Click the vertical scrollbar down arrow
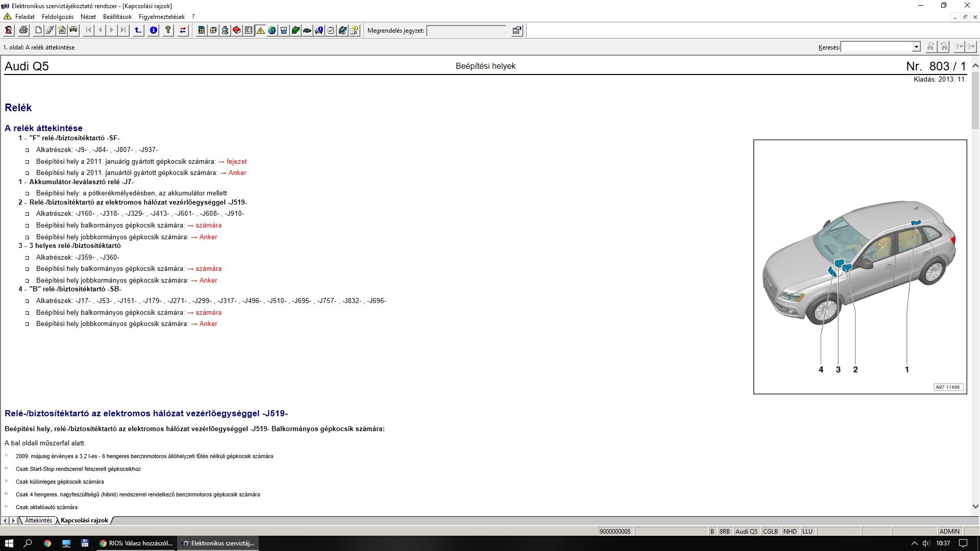 975,507
